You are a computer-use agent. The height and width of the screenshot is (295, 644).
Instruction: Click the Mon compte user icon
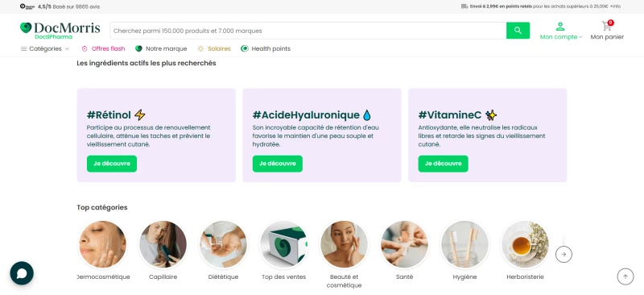coord(560,27)
